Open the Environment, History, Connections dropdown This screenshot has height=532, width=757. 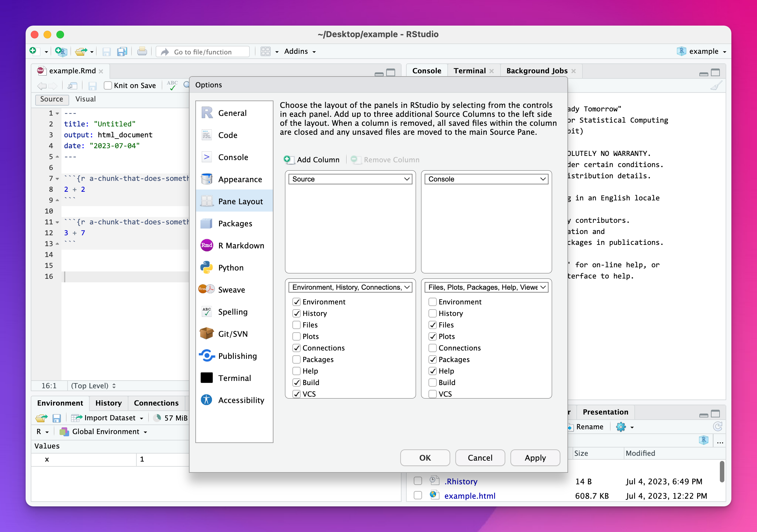tap(350, 287)
